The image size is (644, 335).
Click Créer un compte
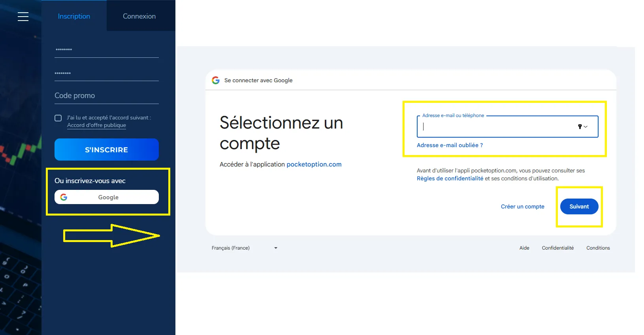(x=522, y=206)
